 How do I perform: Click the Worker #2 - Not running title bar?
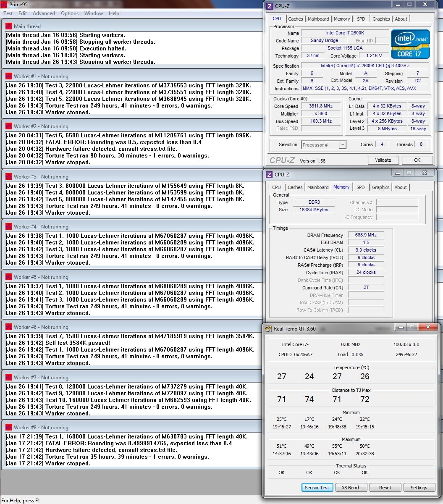tap(132, 126)
